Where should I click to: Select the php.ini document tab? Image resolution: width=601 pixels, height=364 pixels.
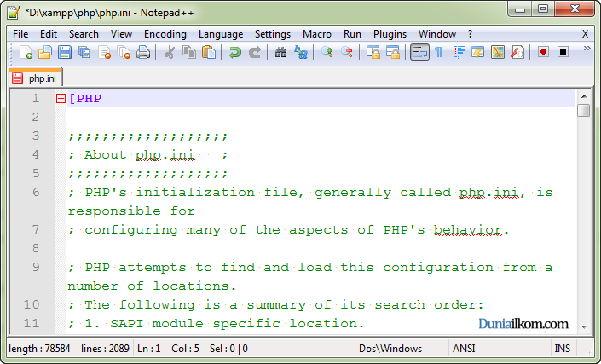[35, 78]
